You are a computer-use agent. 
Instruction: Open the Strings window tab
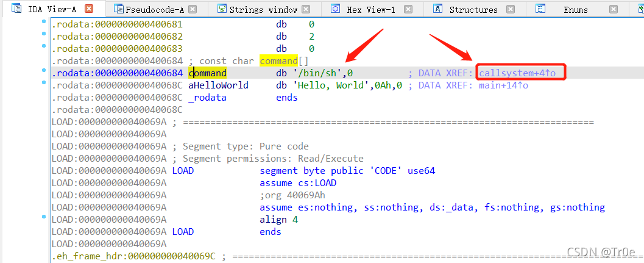263,10
